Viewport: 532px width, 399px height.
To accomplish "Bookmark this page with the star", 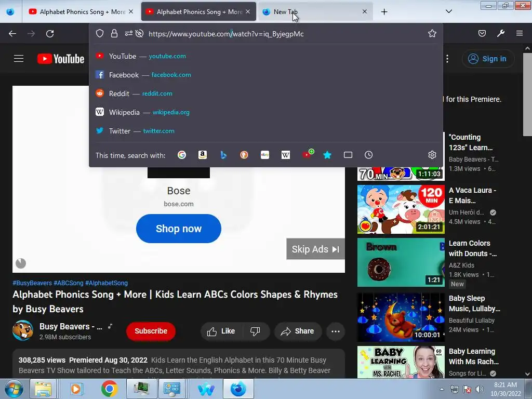I will pos(432,34).
